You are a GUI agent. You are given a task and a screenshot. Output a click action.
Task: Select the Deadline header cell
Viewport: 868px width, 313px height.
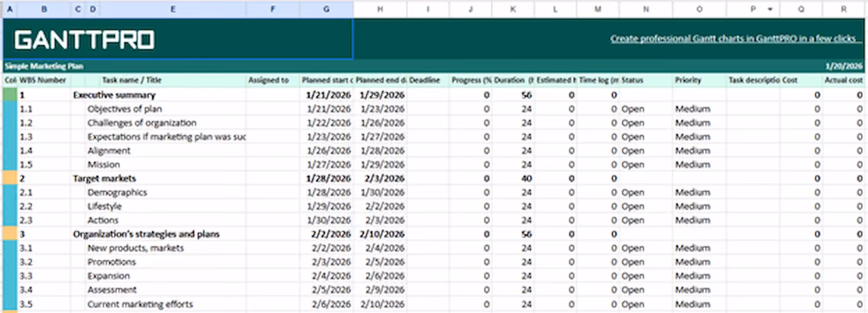click(x=428, y=80)
